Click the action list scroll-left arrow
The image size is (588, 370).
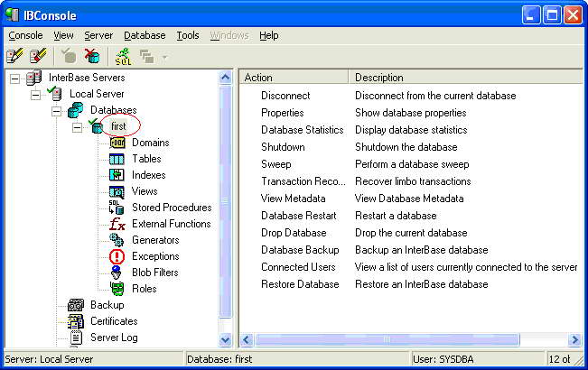(247, 339)
